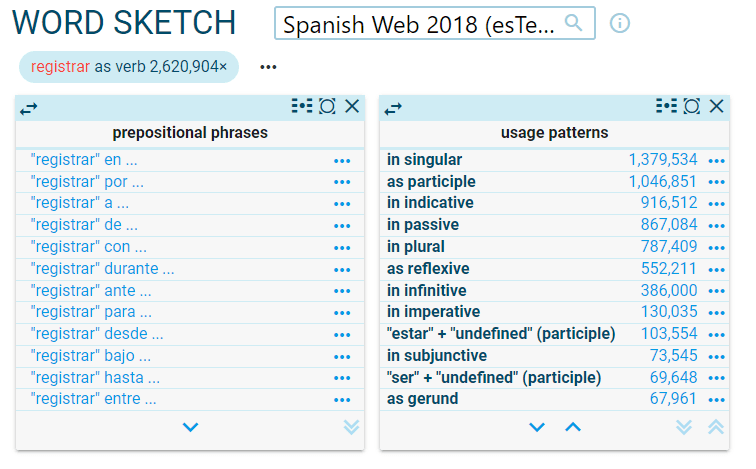The height and width of the screenshot is (469, 756).
Task: Open options for "registrar" durante row
Action: click(x=342, y=269)
